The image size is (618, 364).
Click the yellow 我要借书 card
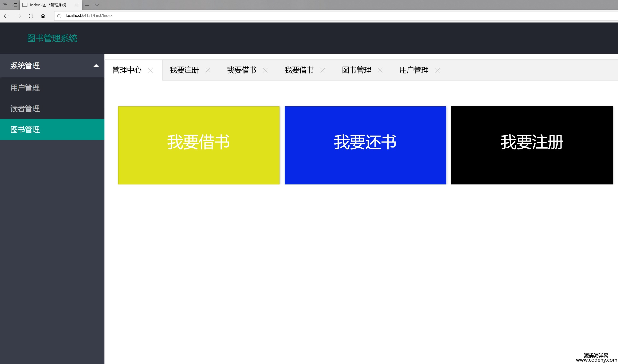coord(199,145)
